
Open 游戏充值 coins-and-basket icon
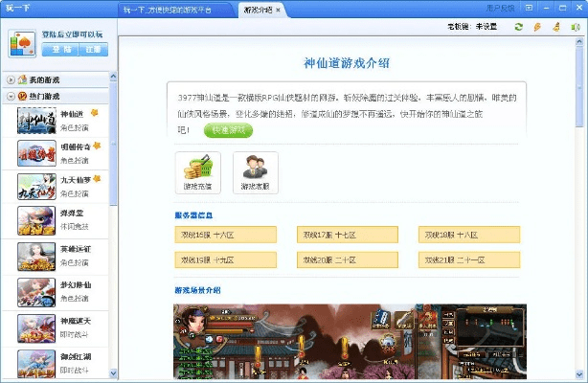[198, 172]
